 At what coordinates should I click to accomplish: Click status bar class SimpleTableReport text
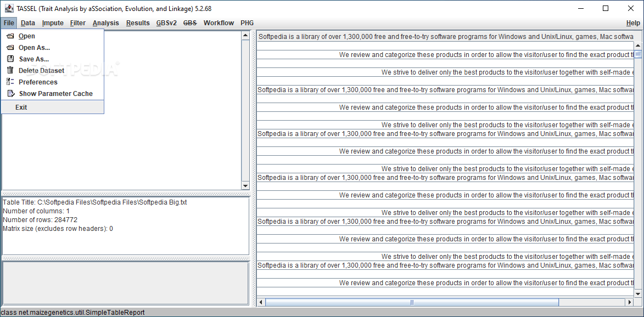tap(73, 313)
